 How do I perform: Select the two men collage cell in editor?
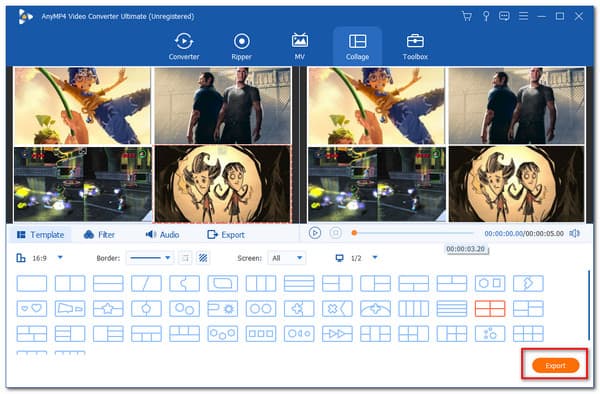pos(223,106)
